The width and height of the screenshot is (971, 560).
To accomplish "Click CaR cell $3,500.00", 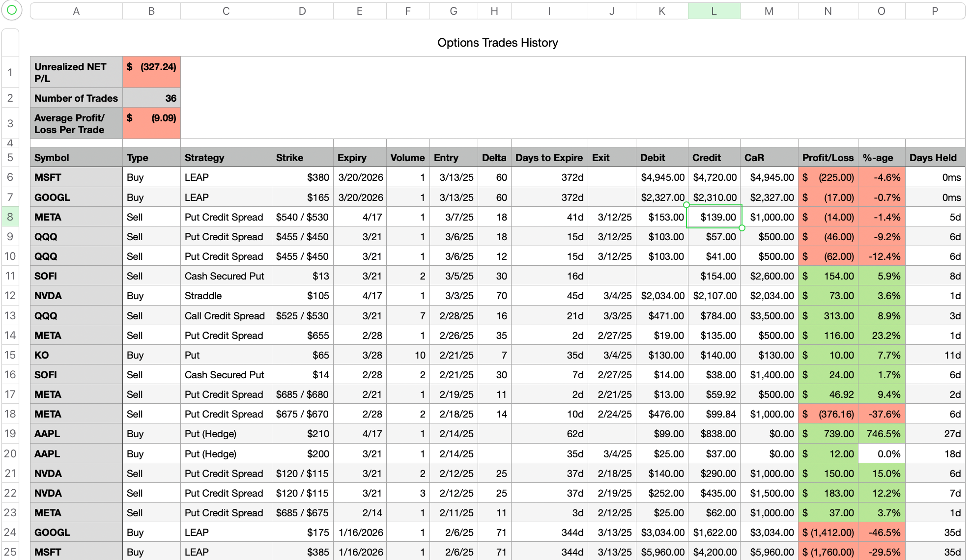I will point(769,315).
